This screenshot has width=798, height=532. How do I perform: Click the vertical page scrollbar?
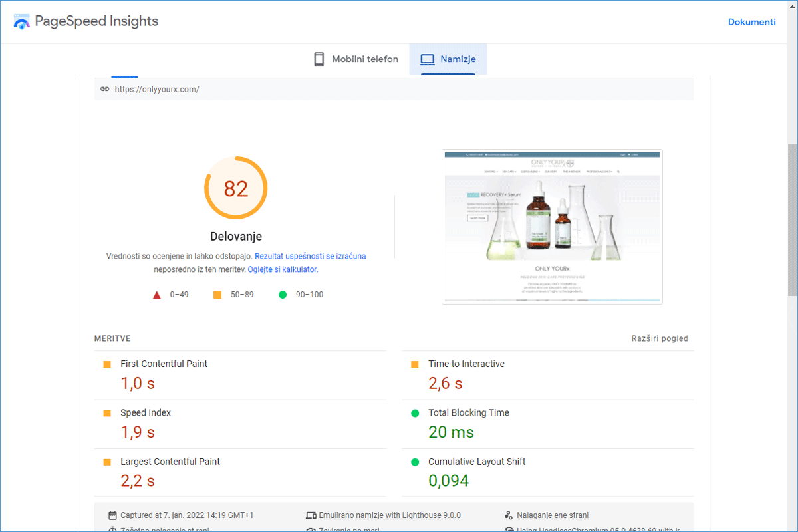coord(792,219)
